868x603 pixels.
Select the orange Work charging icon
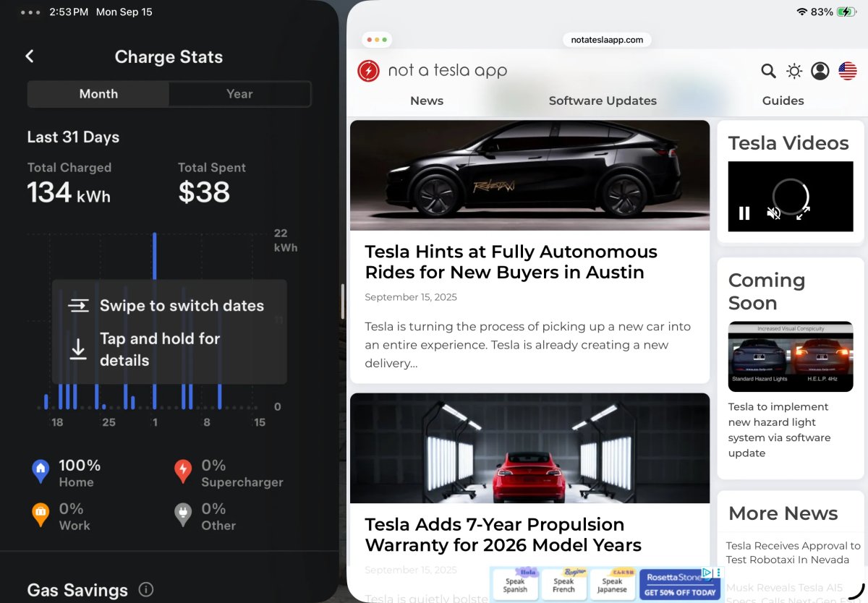click(x=41, y=516)
